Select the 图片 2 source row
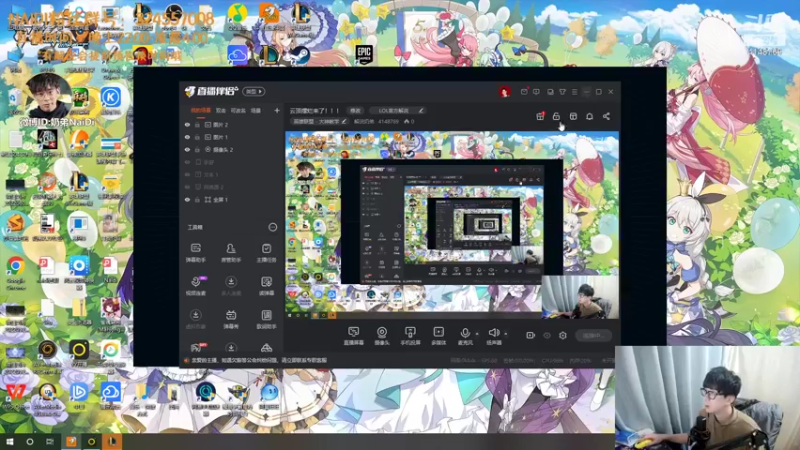The height and width of the screenshot is (450, 800). point(232,124)
